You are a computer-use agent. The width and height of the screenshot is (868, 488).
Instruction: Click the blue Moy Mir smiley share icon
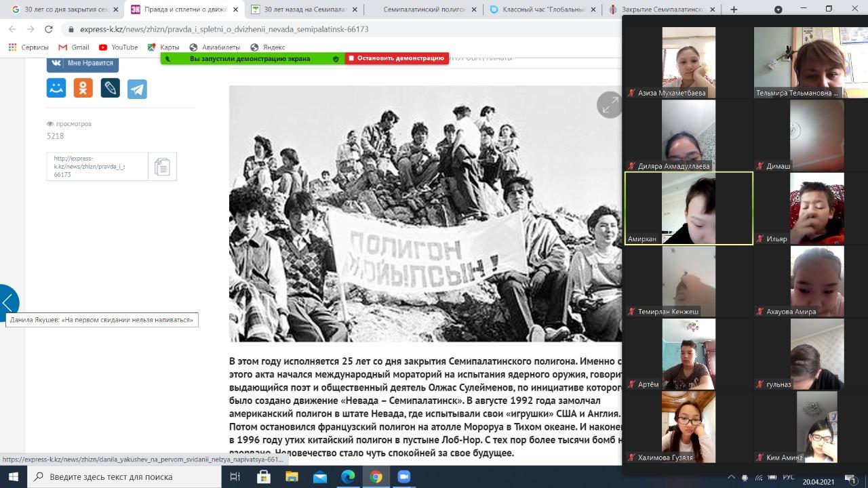[56, 88]
